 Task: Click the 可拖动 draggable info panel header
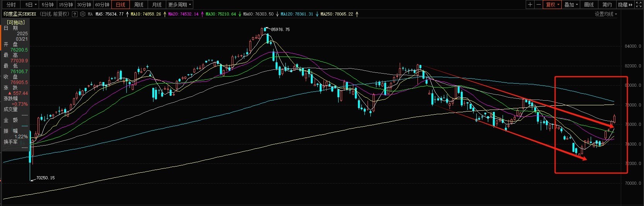click(x=15, y=22)
